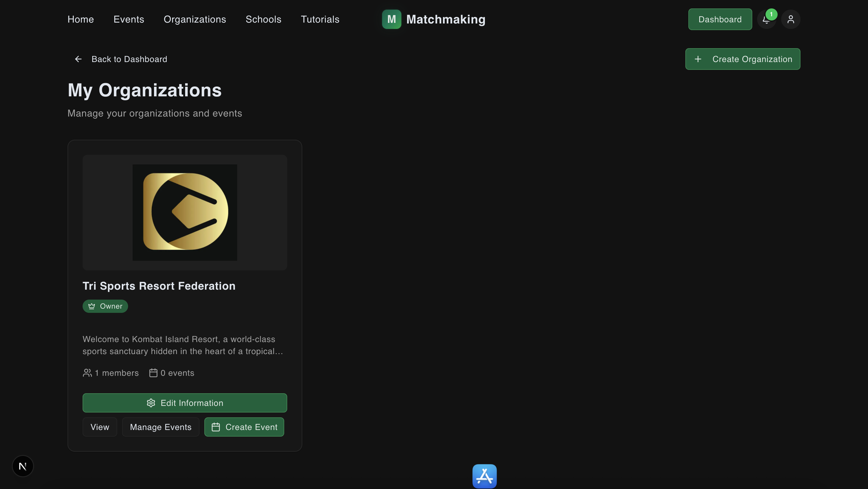Click the crown icon in Owner badge
The image size is (868, 489).
coord(92,306)
